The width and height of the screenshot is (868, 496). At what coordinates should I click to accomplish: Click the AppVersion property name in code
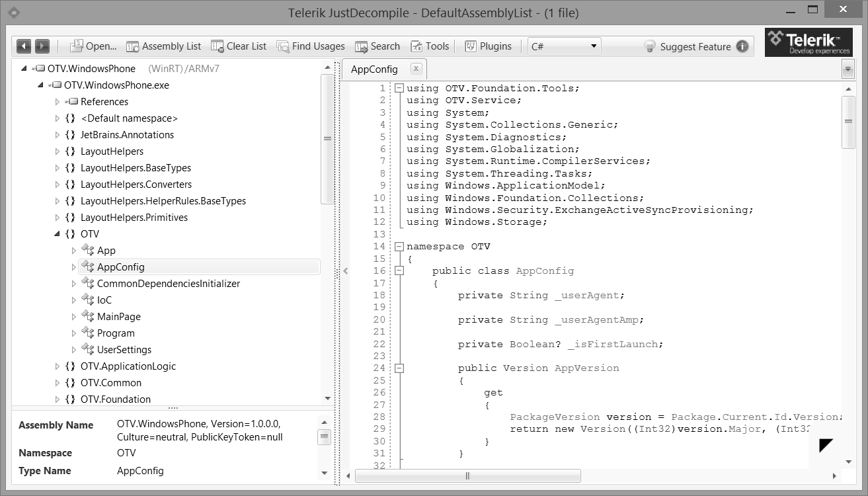coord(587,368)
